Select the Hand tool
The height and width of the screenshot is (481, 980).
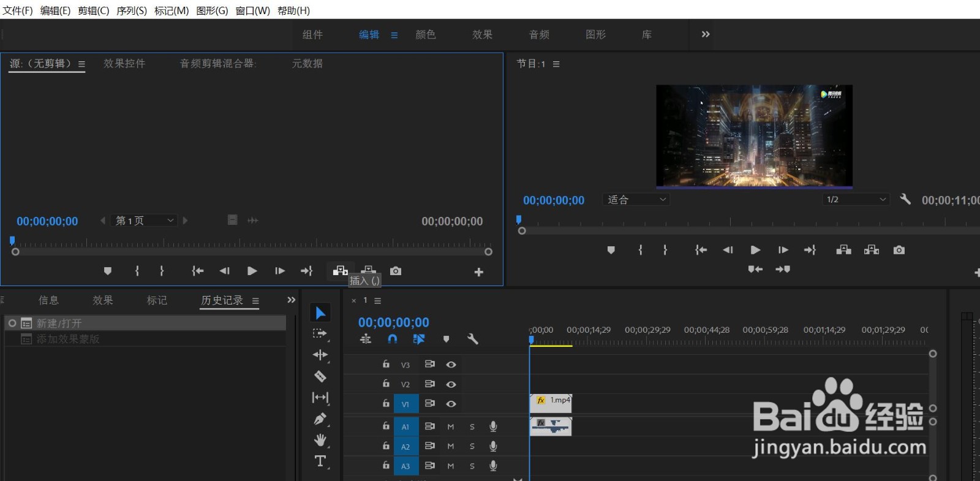tap(320, 440)
